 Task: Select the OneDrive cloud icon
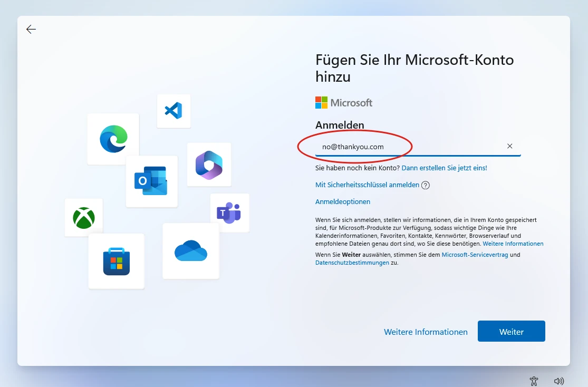point(190,250)
